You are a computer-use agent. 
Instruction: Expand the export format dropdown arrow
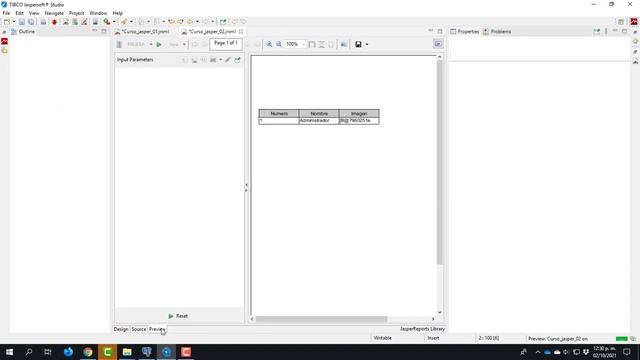click(x=367, y=44)
